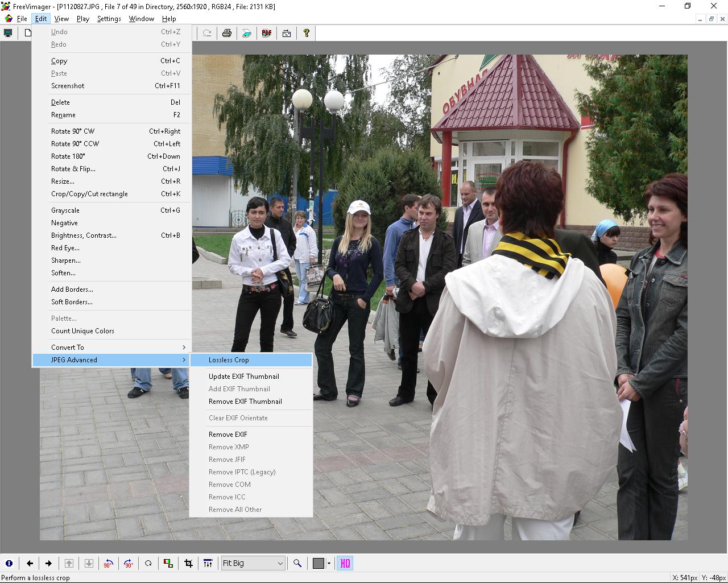Open the Print icon on the toolbar
Image resolution: width=728 pixels, height=583 pixels.
(x=227, y=33)
